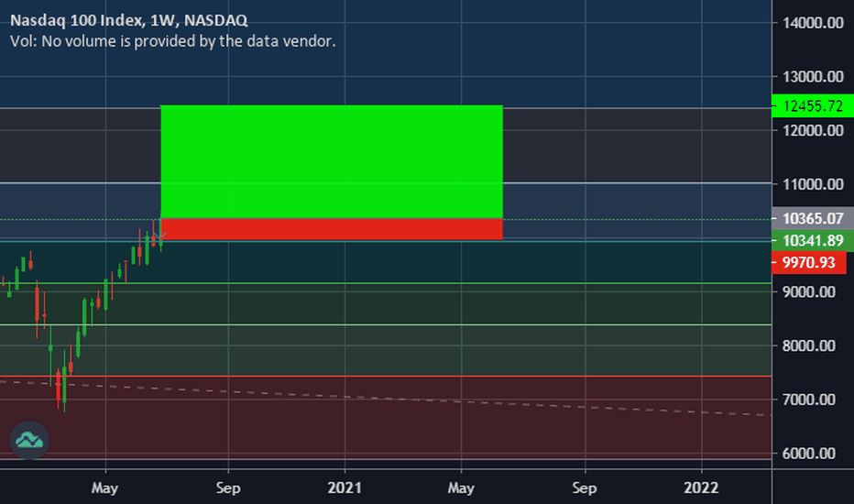Screen dimensions: 854x504
Task: Click the red horizontal support line
Action: click(386, 376)
